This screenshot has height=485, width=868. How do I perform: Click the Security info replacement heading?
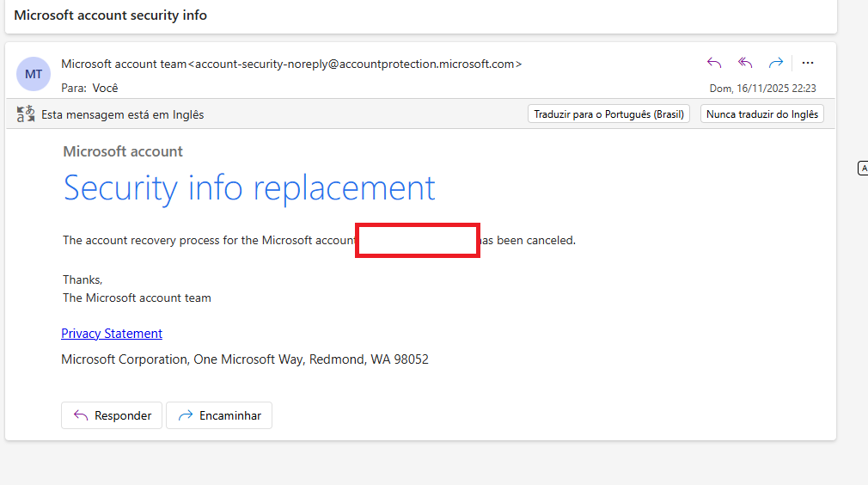point(249,187)
